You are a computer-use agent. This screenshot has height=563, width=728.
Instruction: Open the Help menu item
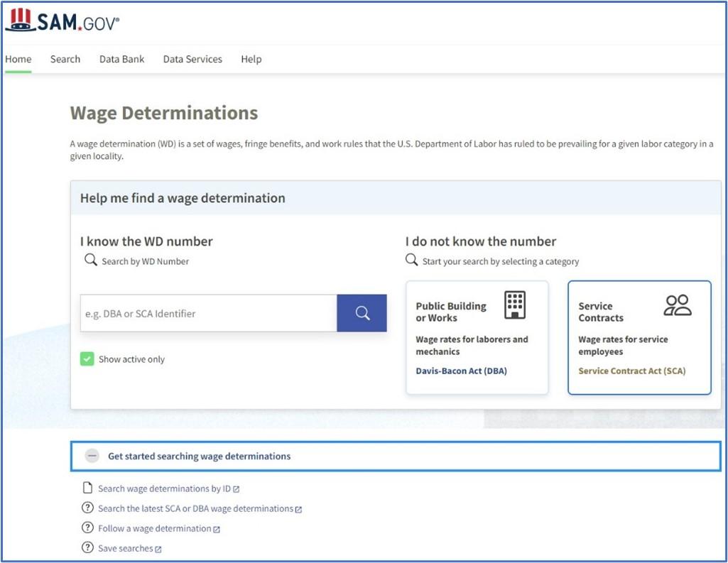[251, 60]
